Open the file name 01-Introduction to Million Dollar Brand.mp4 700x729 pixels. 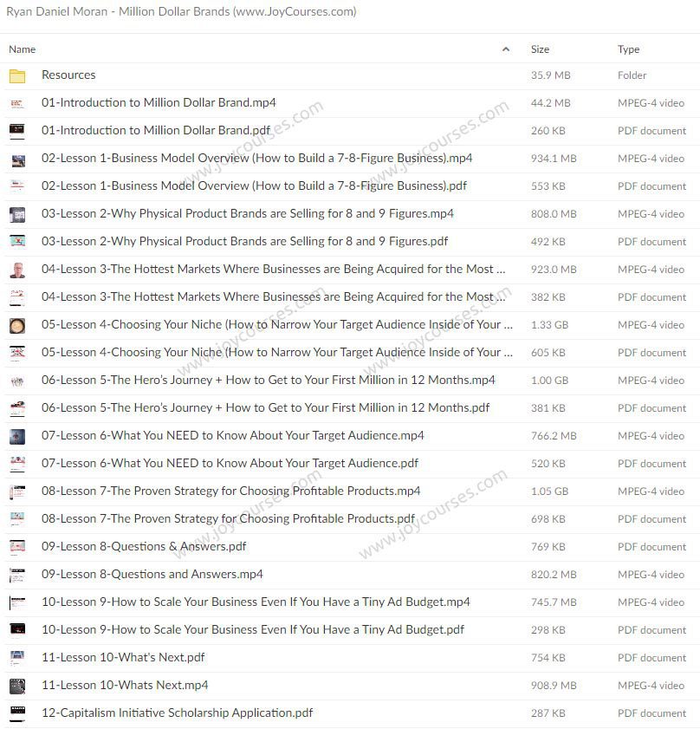click(x=159, y=103)
